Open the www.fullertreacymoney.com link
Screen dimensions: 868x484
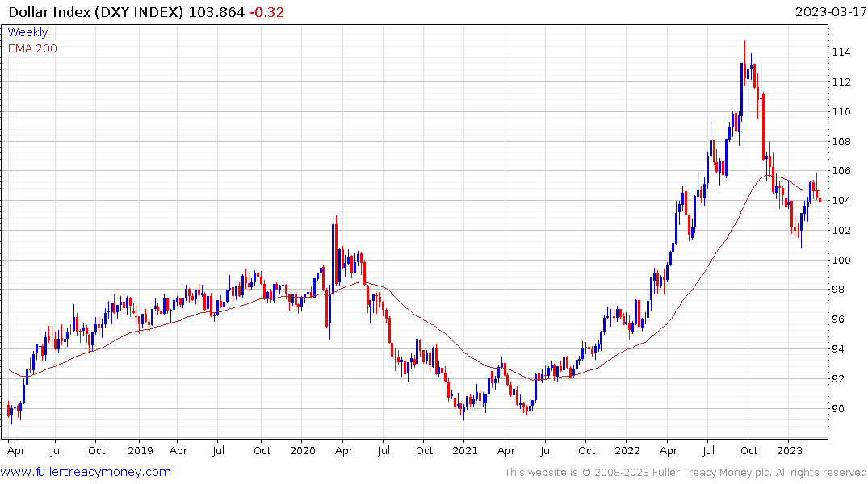(86, 472)
